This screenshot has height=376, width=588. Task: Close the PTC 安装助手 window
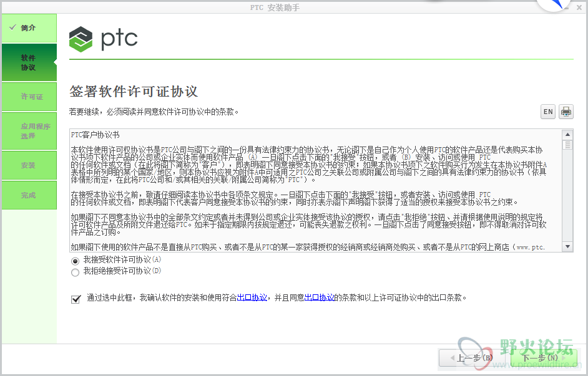pos(579,7)
